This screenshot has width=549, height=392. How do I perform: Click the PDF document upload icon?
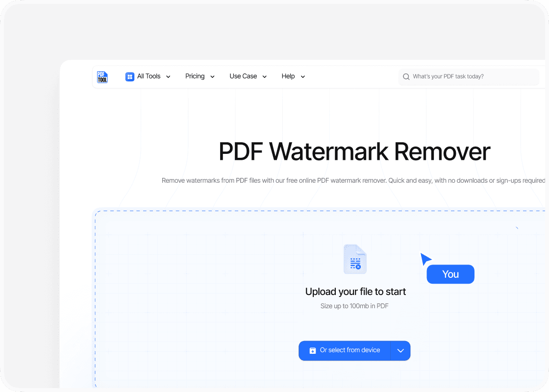click(x=355, y=259)
